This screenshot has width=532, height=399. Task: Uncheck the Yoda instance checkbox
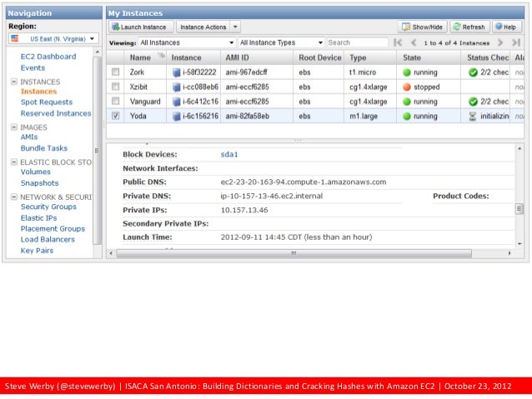116,116
